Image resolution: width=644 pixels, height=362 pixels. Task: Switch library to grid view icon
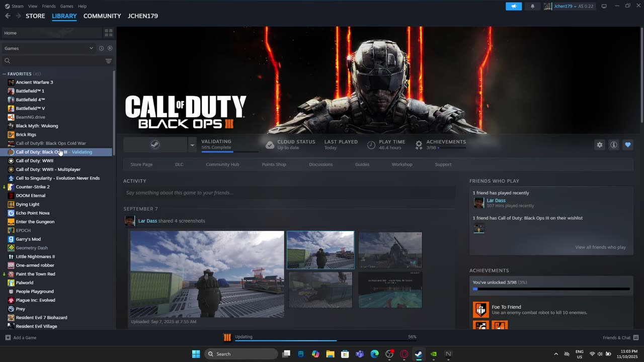[x=108, y=33]
